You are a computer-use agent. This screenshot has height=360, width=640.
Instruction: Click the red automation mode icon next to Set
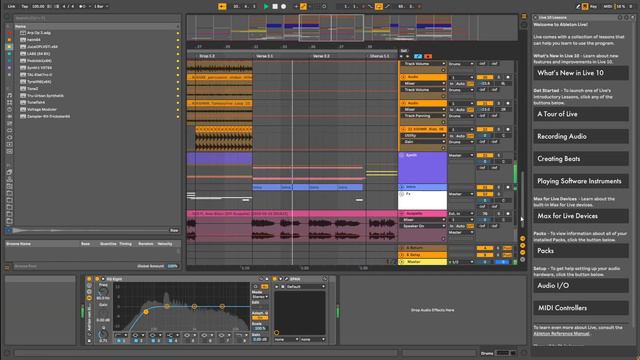pos(428,56)
